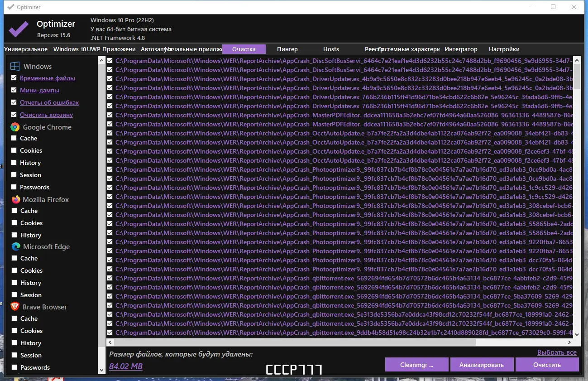Switch to the Пингер tab
This screenshot has width=588, height=381.
(x=287, y=49)
